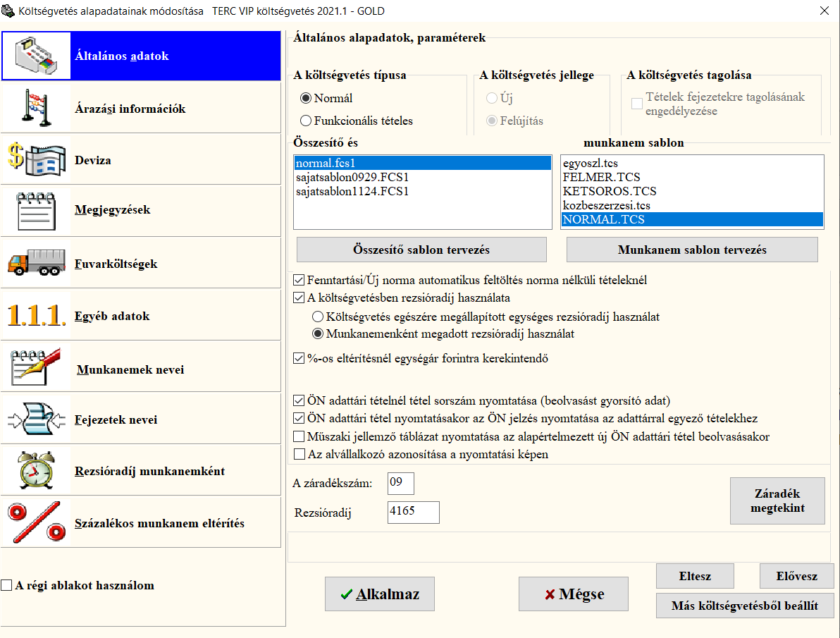This screenshot has width=840, height=638.
Task: Select kozbeszerzesi.tcs munkanem template
Action: (x=692, y=205)
